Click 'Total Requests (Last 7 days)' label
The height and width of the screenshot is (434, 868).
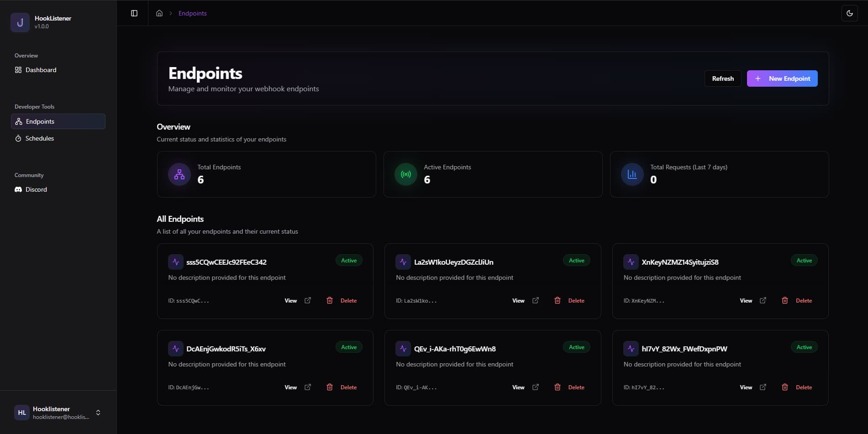[x=689, y=167]
